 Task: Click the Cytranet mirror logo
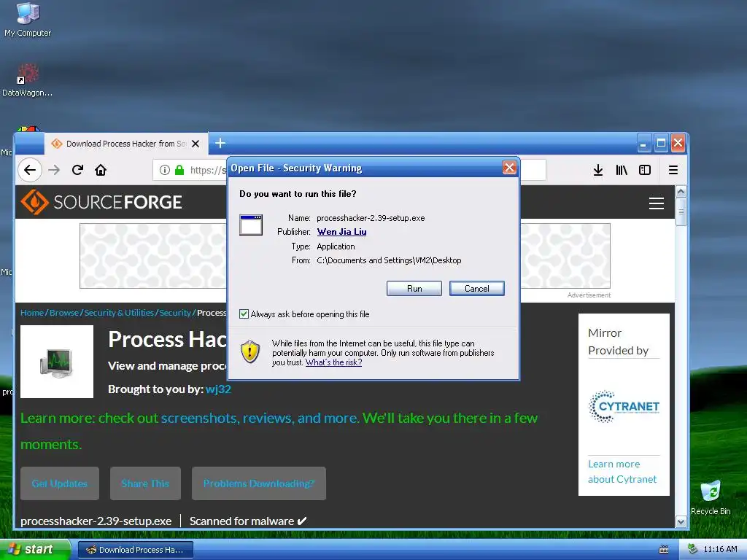point(624,406)
